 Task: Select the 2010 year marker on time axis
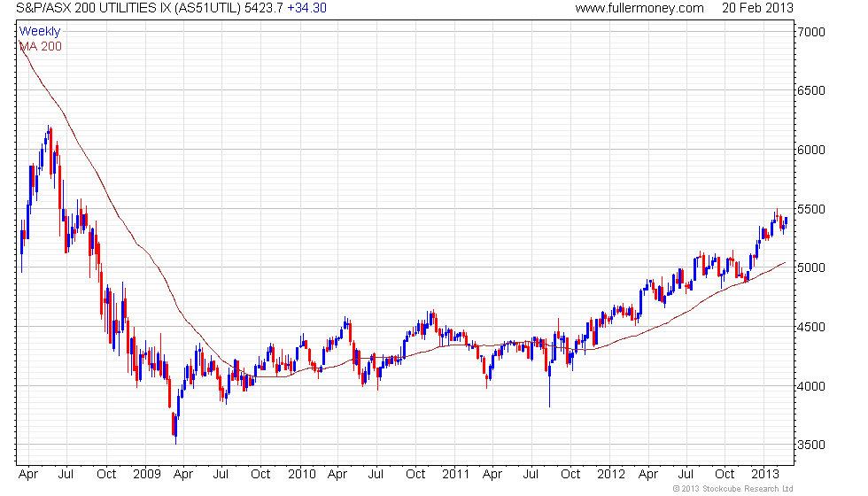coord(302,474)
